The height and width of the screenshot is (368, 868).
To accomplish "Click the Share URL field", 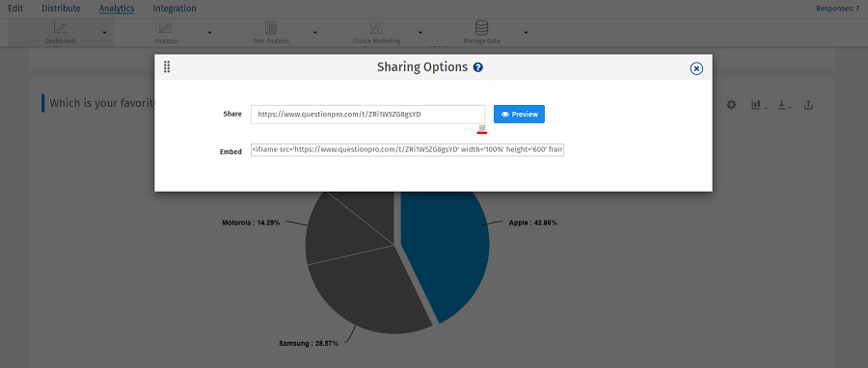I will pyautogui.click(x=367, y=115).
